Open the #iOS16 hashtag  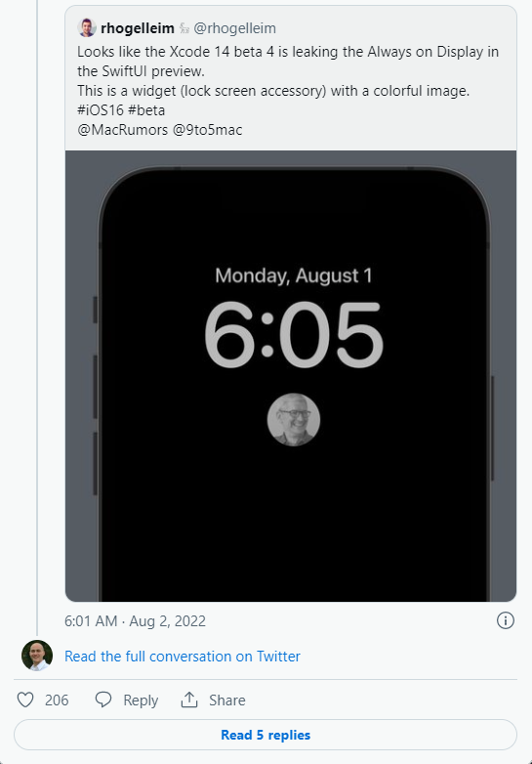(x=101, y=110)
